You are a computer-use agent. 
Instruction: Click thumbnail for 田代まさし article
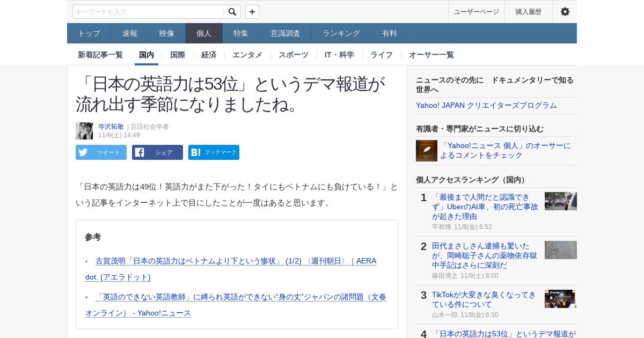click(561, 250)
